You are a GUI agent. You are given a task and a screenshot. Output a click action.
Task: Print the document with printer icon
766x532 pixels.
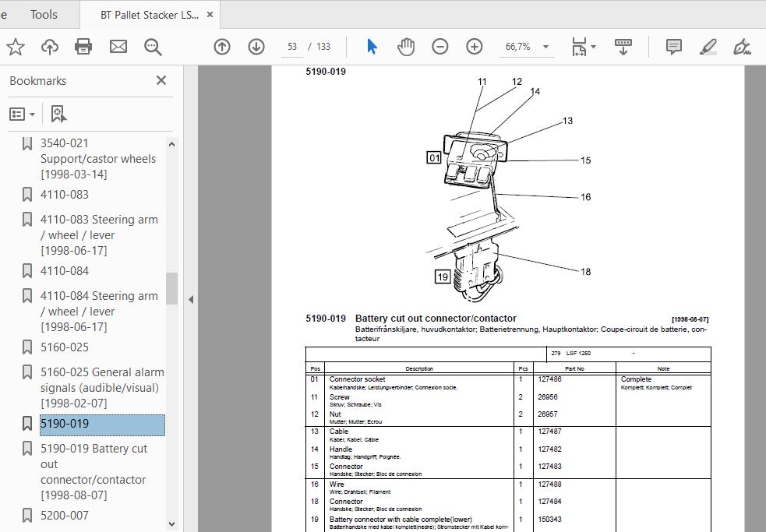pyautogui.click(x=83, y=47)
